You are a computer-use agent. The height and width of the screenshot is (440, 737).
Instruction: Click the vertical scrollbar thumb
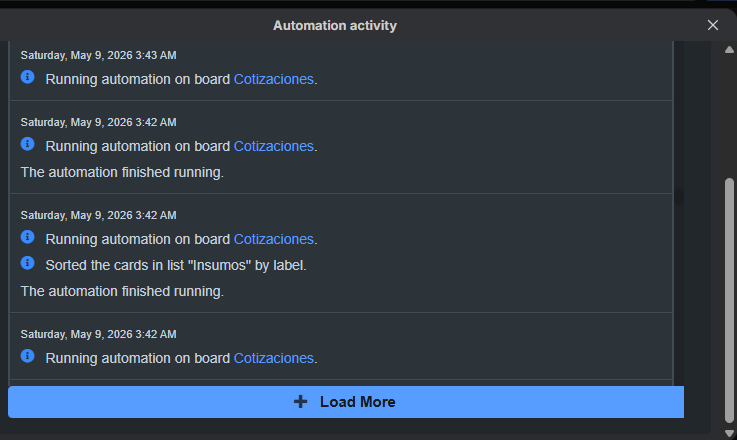click(x=729, y=301)
